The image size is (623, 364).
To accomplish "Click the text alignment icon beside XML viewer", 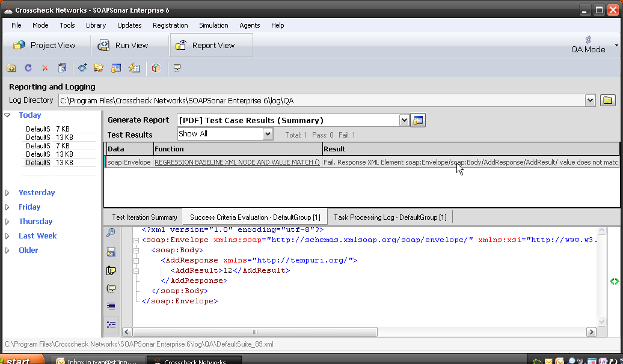I will pyautogui.click(x=111, y=306).
